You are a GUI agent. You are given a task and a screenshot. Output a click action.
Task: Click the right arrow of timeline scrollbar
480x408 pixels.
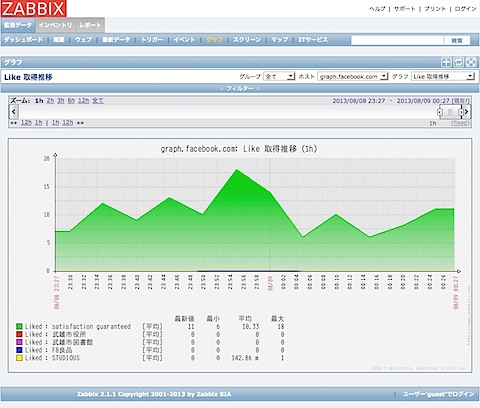[x=466, y=112]
